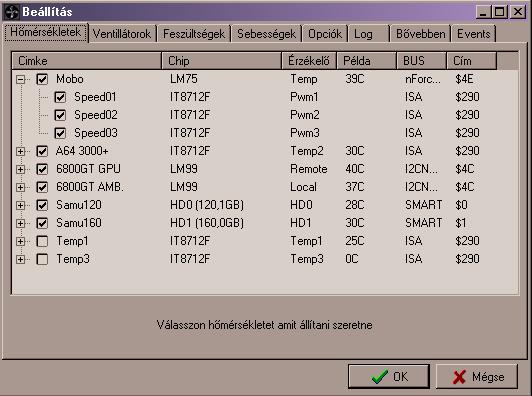Select the Speed02 row label
532x396 pixels.
96,115
